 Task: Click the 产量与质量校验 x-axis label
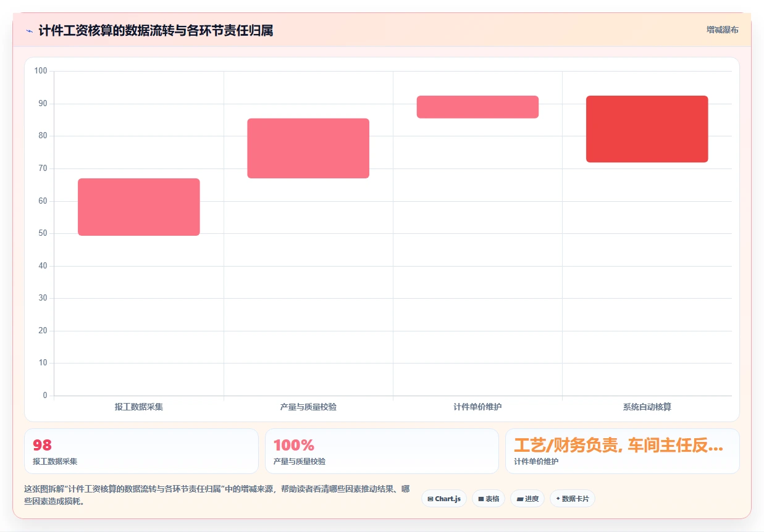[308, 407]
